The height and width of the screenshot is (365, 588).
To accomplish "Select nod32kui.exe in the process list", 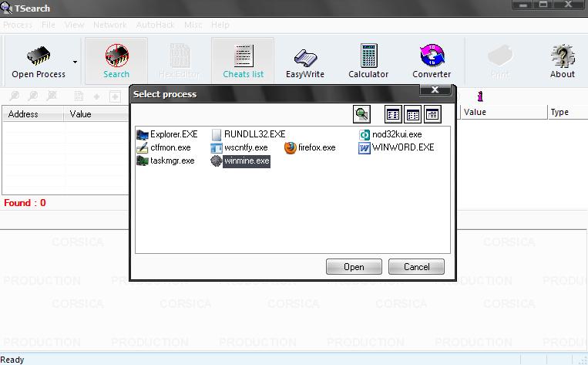I will point(391,134).
